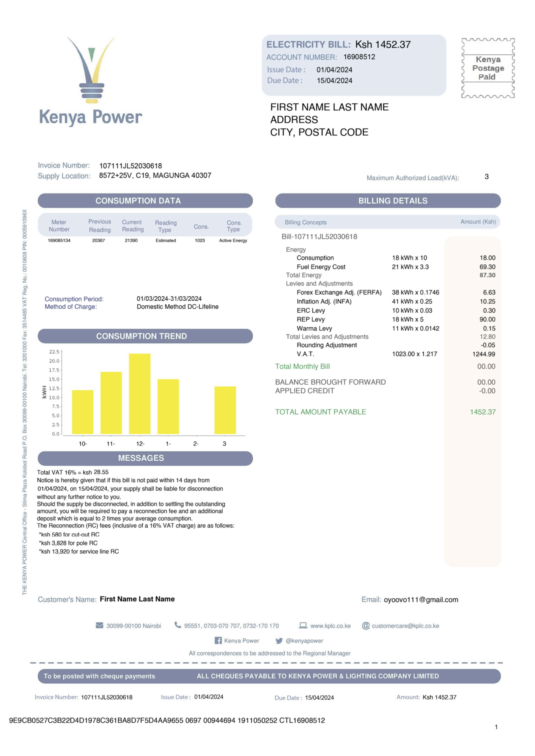Click the tallest bar for month 12
535x756 pixels.
(140, 393)
